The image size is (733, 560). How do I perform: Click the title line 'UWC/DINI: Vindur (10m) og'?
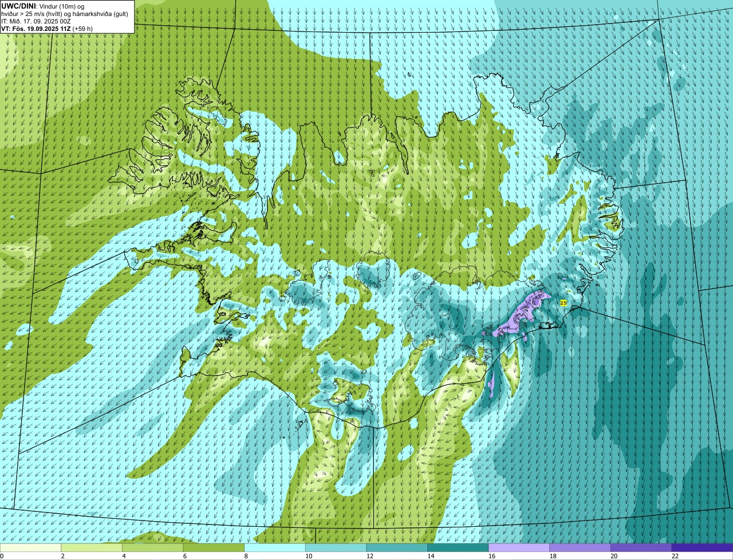(42, 6)
